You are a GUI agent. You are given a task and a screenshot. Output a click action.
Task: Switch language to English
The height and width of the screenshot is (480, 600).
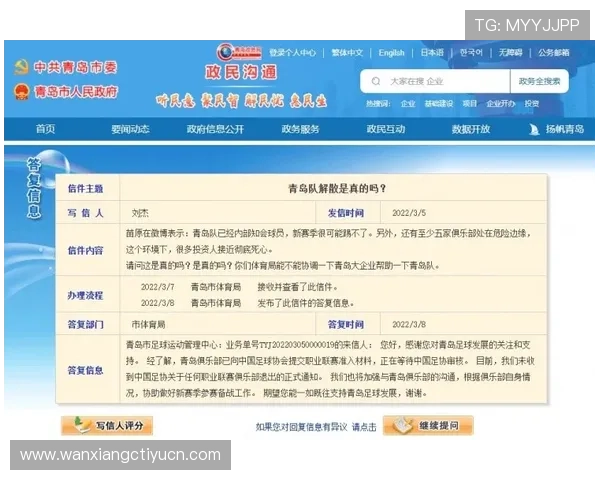point(391,52)
